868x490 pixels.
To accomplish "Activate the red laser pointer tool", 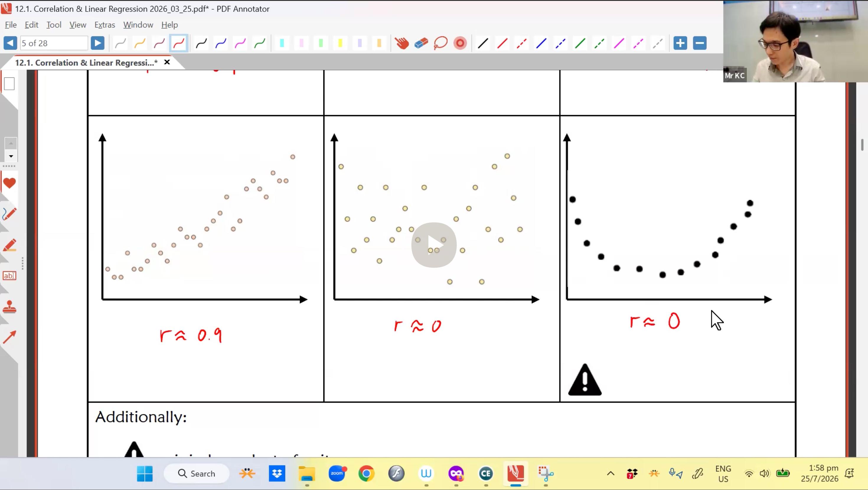I will [460, 43].
